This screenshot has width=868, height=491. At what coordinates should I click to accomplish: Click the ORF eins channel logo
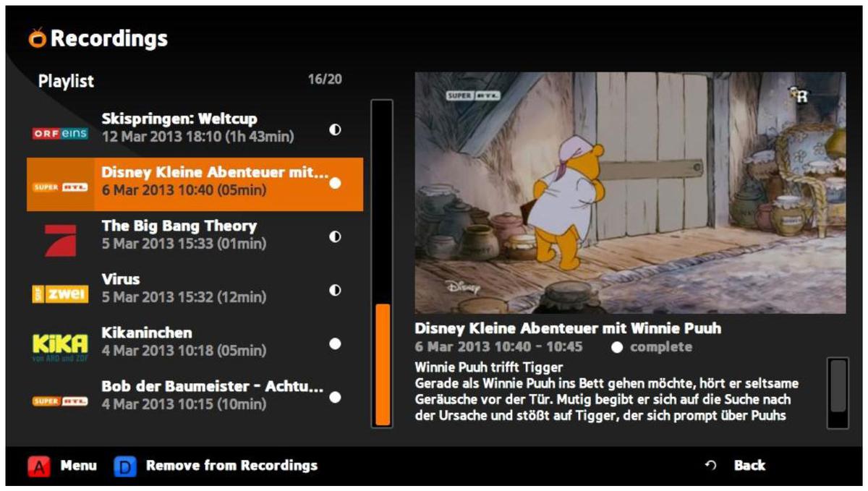(x=60, y=133)
